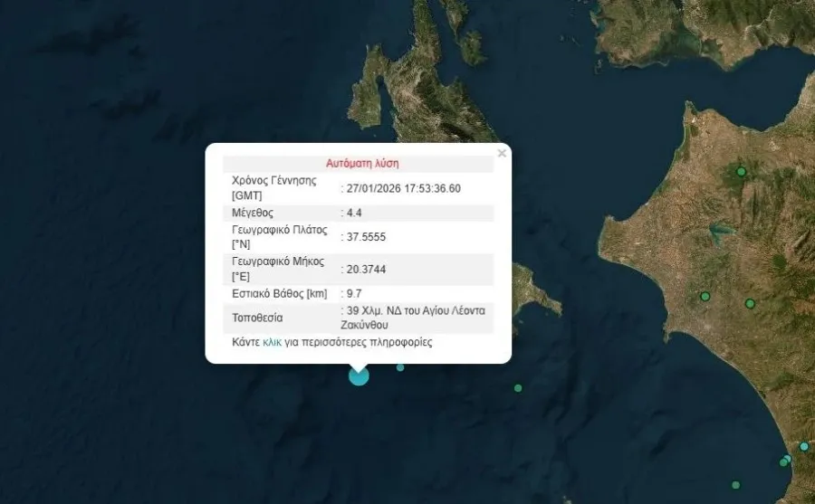The height and width of the screenshot is (504, 815).
Task: Click small blue marker right of epicenter
Action: click(x=400, y=367)
